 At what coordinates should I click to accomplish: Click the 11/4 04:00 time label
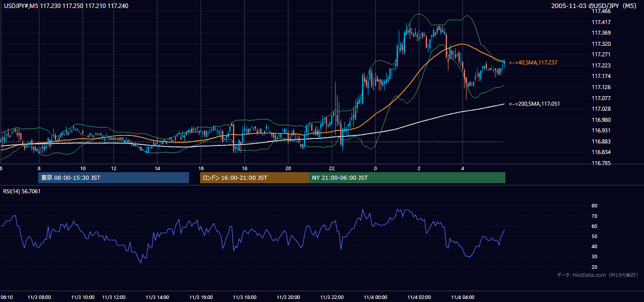[464, 297]
